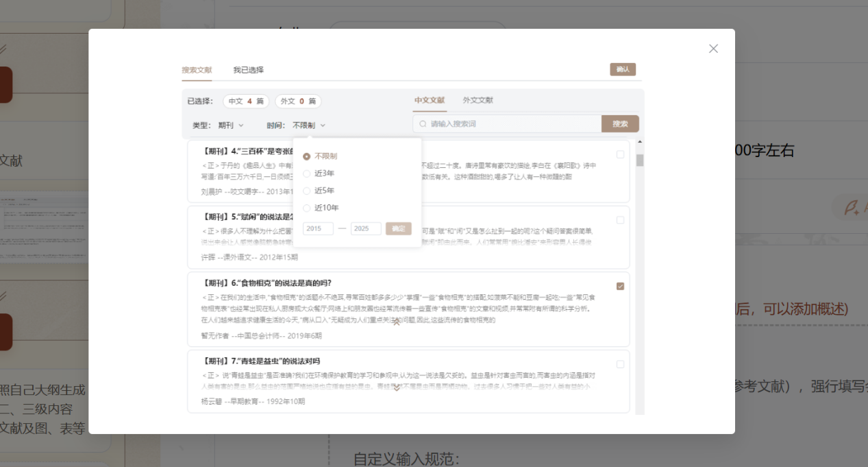Click the start year field showing 2015

click(x=318, y=228)
